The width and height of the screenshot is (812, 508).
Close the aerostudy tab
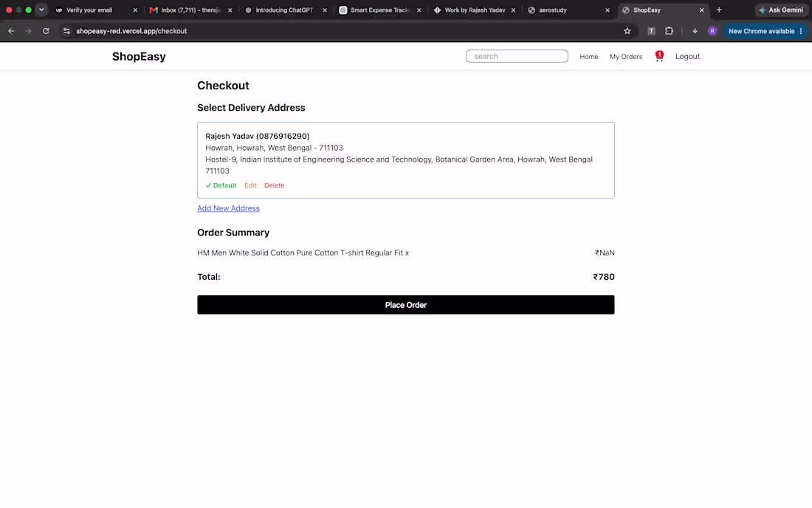point(608,10)
